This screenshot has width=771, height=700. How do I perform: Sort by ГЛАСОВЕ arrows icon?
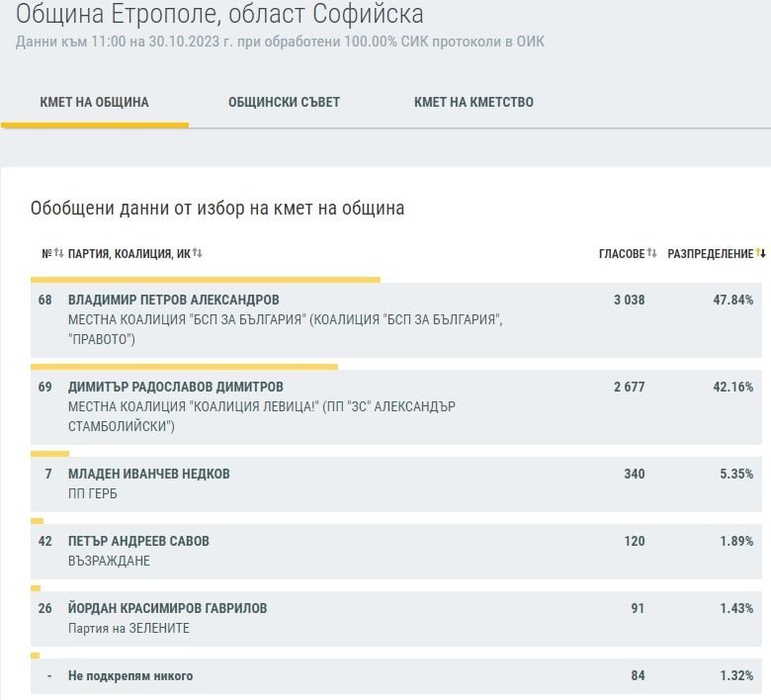tap(652, 253)
